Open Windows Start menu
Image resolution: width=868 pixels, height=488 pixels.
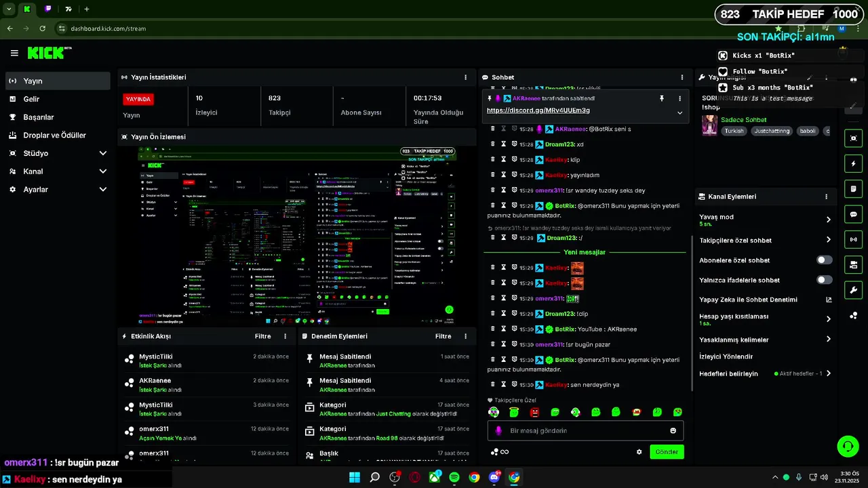pyautogui.click(x=355, y=477)
